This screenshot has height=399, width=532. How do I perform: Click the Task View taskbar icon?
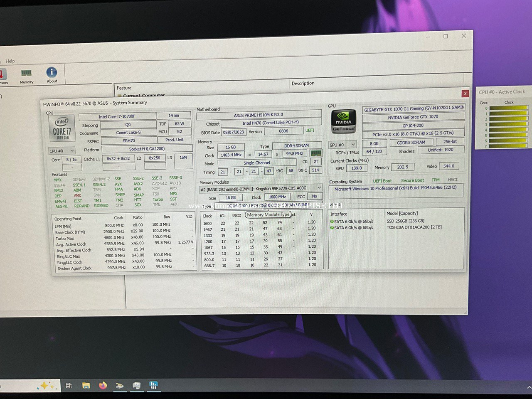[x=69, y=385]
